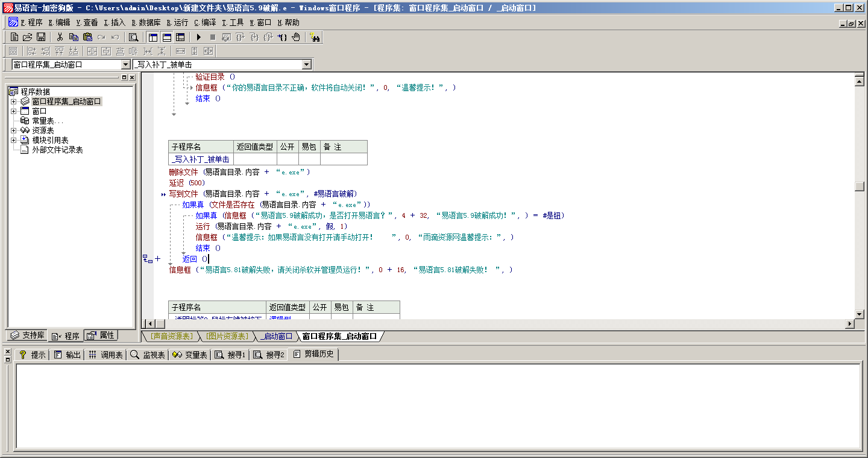Open the 帮助 menu
Image resolution: width=868 pixels, height=458 pixels.
point(288,22)
